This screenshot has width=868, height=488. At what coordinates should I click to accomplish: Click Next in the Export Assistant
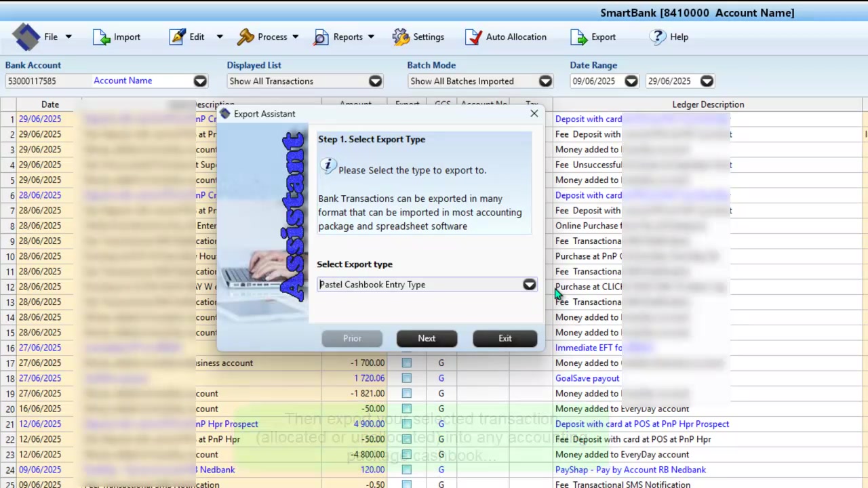[x=427, y=338]
